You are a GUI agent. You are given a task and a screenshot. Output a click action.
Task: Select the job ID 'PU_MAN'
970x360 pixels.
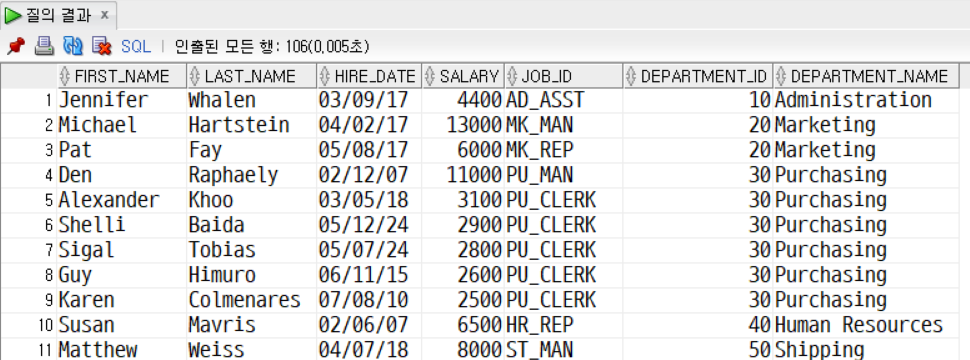(564, 175)
